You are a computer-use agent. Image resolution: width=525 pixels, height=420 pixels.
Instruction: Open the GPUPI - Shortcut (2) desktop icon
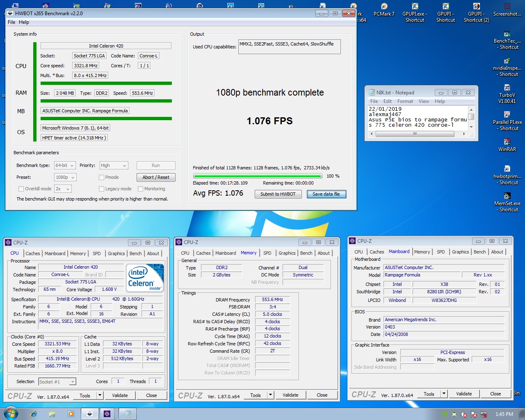point(476,12)
